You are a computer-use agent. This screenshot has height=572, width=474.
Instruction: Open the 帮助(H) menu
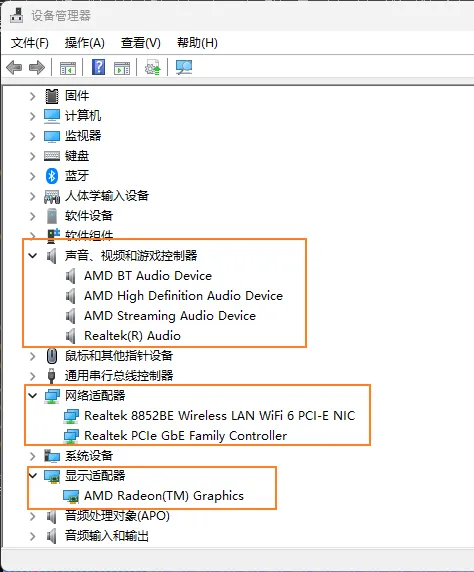tap(197, 43)
